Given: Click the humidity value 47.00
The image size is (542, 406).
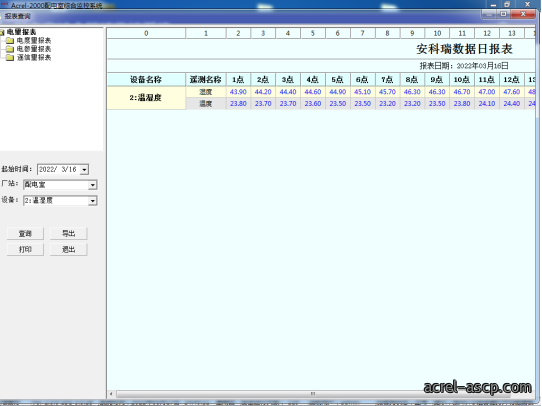Looking at the screenshot, I should point(487,92).
